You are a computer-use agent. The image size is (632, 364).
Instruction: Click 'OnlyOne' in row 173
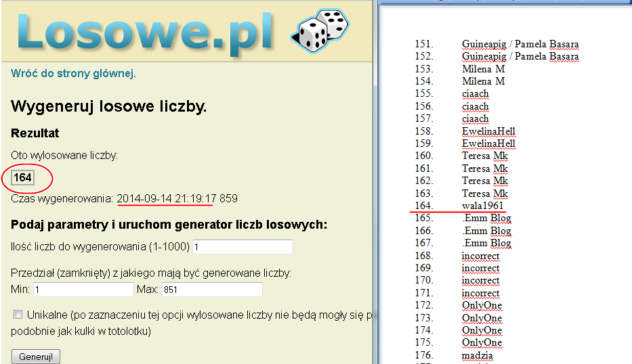click(x=482, y=318)
